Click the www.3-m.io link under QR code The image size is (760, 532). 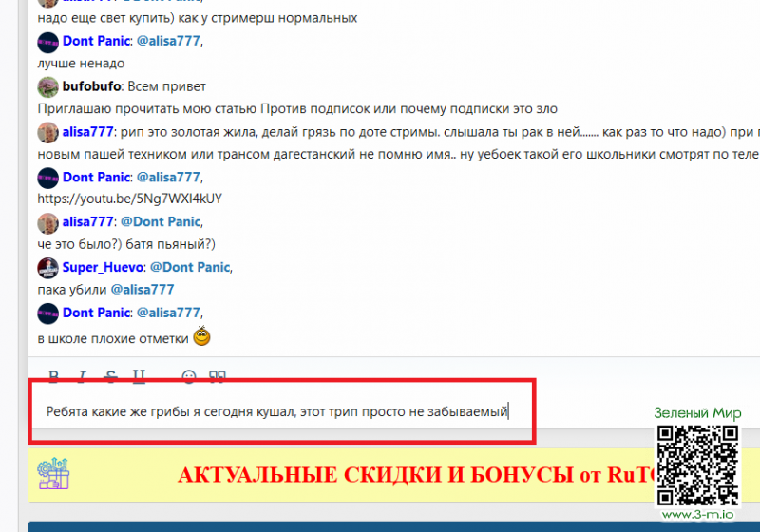(696, 515)
